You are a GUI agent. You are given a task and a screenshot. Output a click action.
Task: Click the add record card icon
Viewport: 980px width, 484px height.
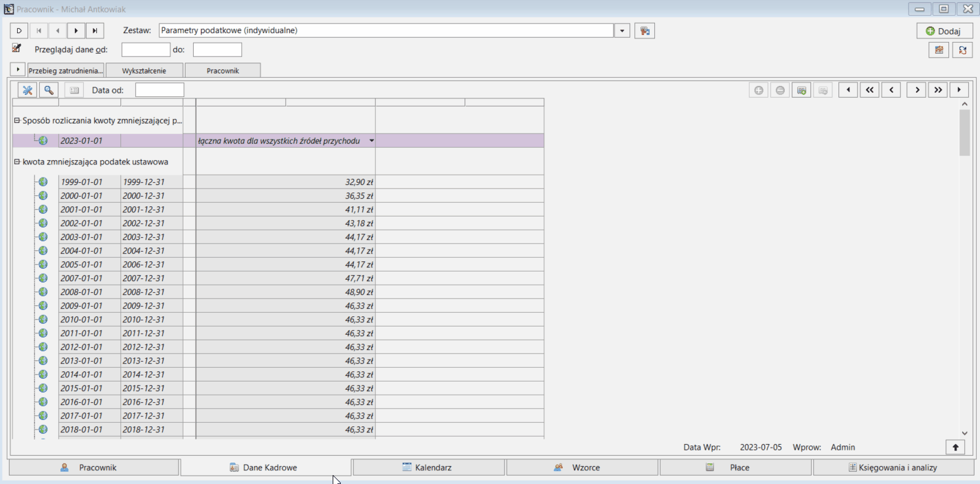[x=801, y=90]
